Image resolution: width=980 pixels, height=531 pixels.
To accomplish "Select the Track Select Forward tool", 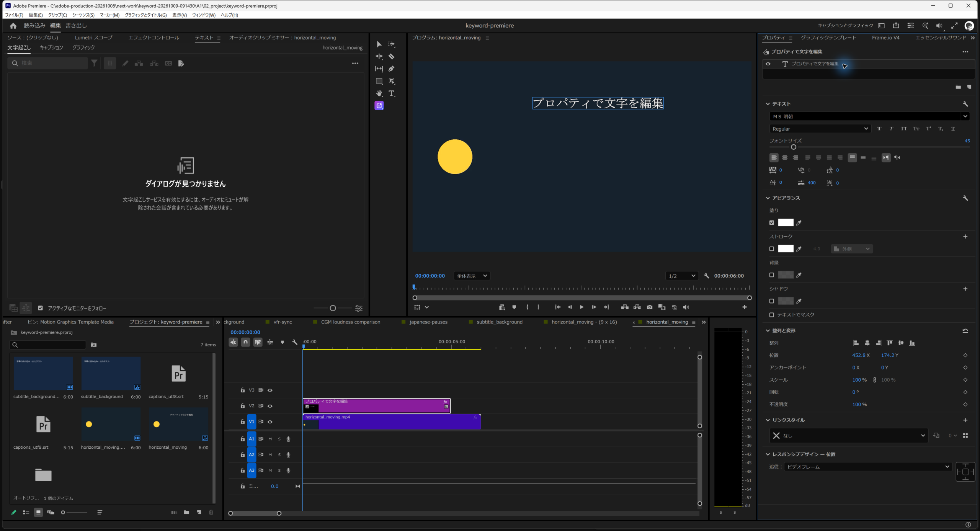I will (391, 44).
